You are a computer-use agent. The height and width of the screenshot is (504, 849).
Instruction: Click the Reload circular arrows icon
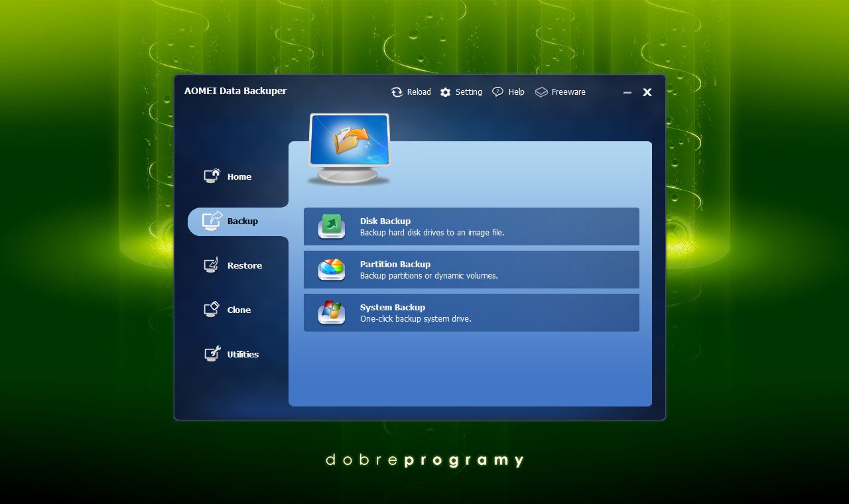(x=397, y=92)
